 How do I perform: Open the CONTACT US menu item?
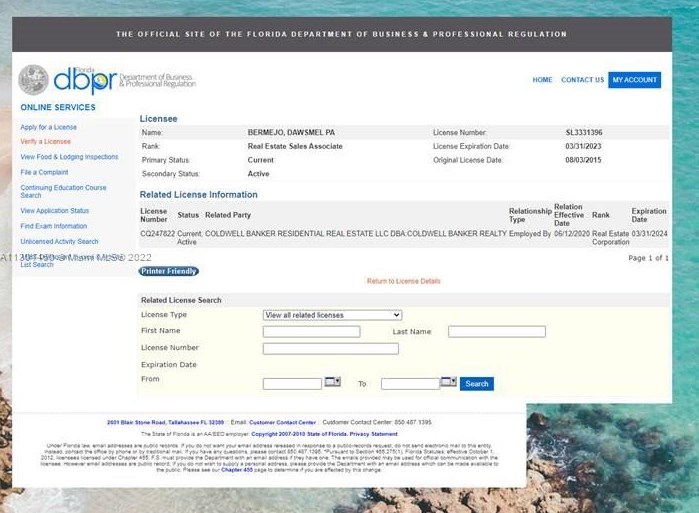pyautogui.click(x=582, y=80)
